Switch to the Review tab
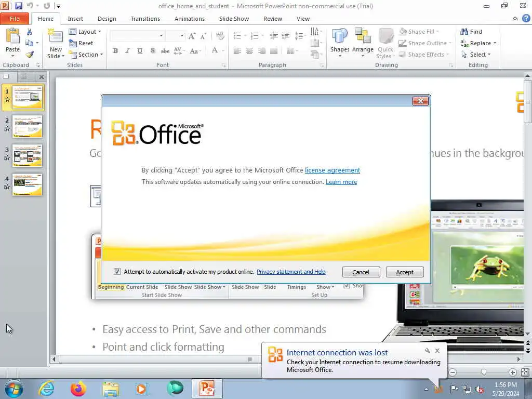 273,19
